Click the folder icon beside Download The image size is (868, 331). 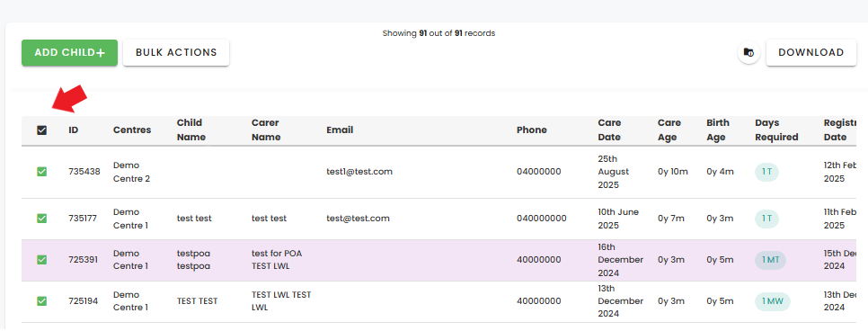pyautogui.click(x=748, y=53)
